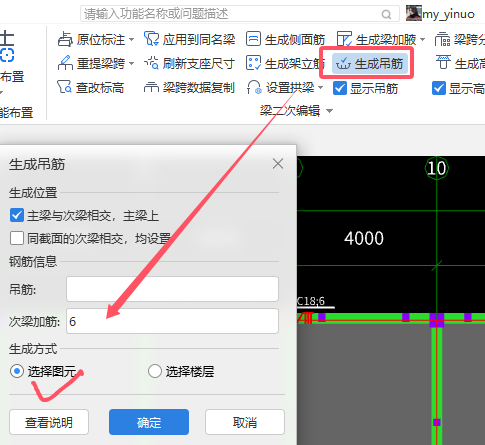Image resolution: width=485 pixels, height=445 pixels.
Task: Activate the 生成吊筋 tool
Action: [x=370, y=63]
